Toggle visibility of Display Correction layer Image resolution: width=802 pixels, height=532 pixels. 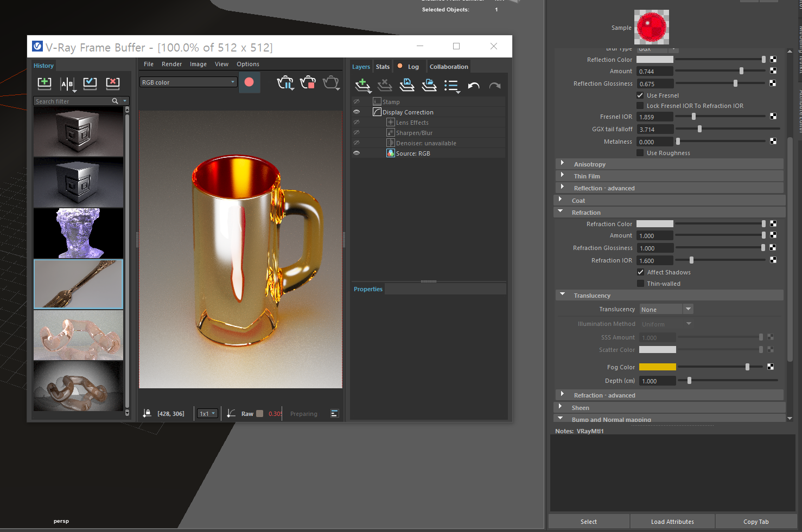coord(357,112)
